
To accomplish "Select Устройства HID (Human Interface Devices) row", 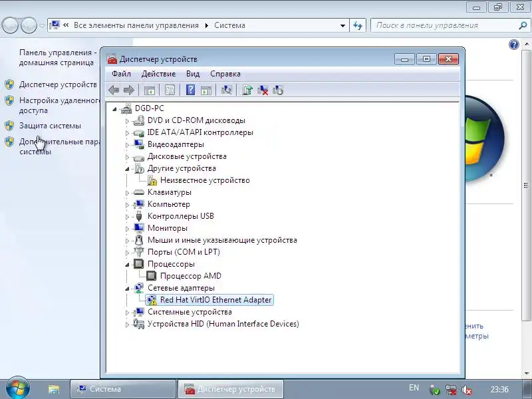I will click(x=223, y=324).
